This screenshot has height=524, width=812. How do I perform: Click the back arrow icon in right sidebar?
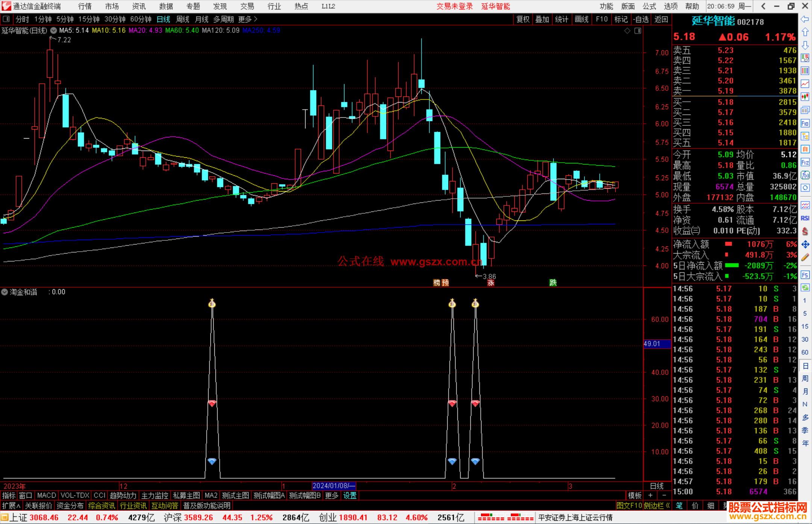click(805, 19)
